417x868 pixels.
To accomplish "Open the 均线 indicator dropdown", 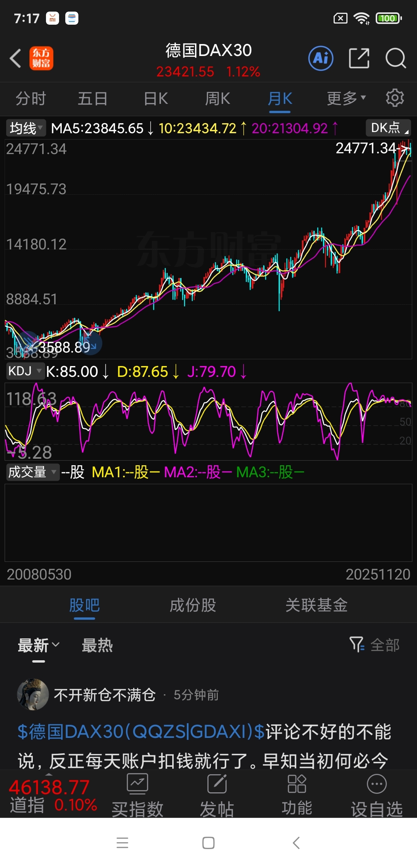I will pos(26,128).
